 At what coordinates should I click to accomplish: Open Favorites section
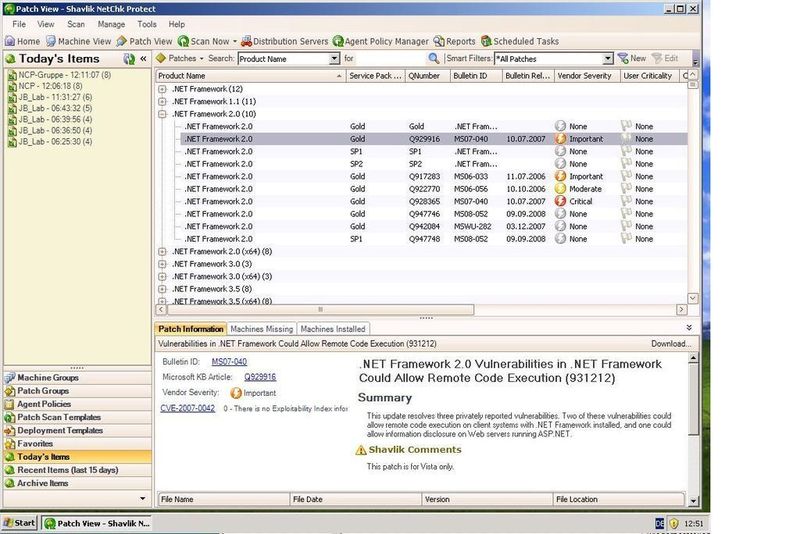coord(78,444)
